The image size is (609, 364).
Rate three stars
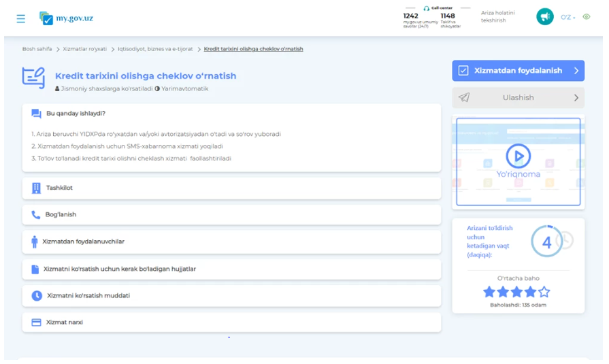pos(516,292)
